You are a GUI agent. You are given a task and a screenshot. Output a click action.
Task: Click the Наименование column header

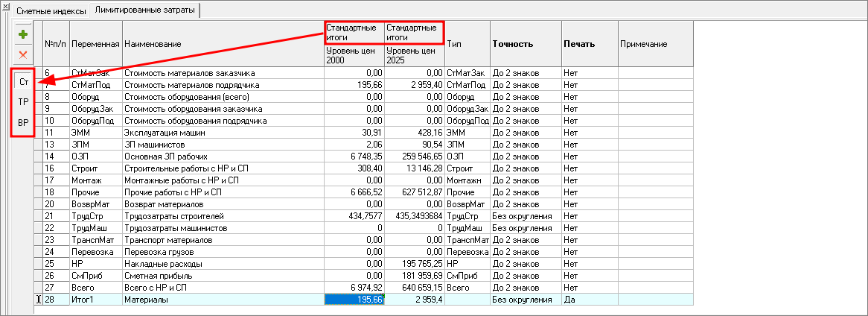[x=223, y=44]
